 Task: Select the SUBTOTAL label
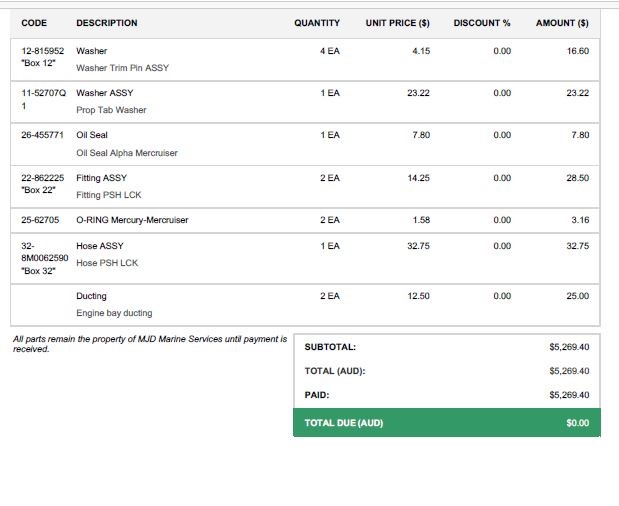(x=330, y=347)
